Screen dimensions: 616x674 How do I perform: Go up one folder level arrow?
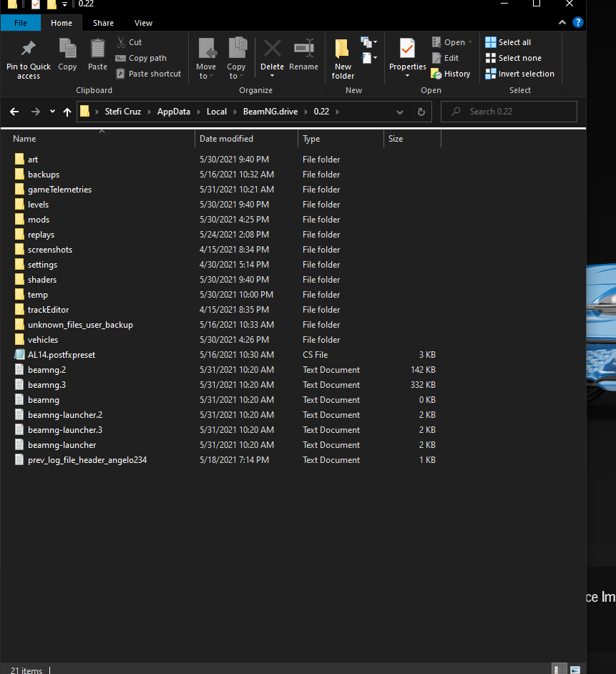[67, 112]
